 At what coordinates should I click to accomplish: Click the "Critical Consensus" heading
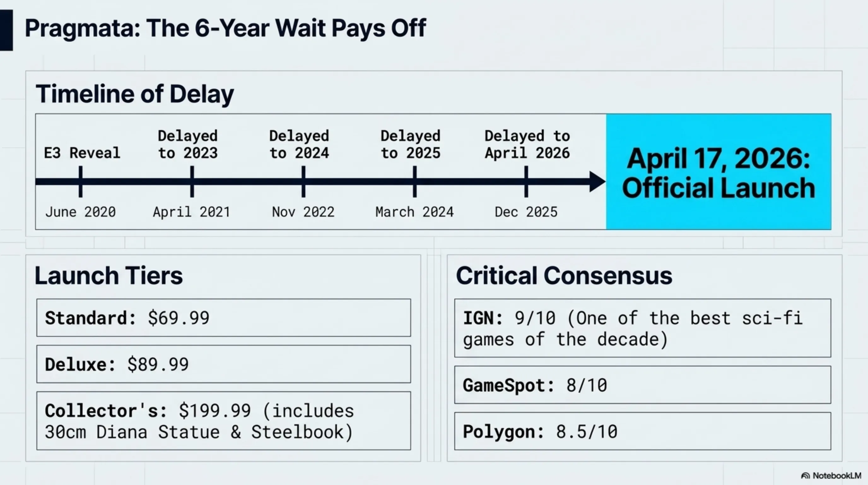tap(564, 276)
